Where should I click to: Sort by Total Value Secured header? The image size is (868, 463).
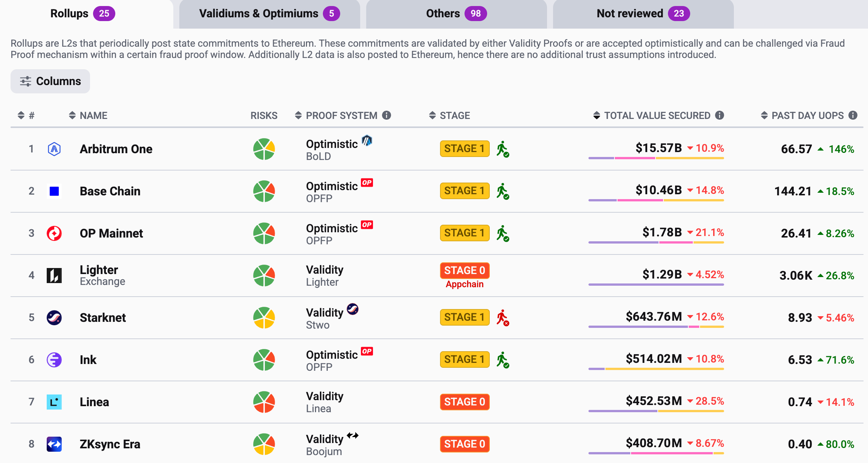point(657,116)
